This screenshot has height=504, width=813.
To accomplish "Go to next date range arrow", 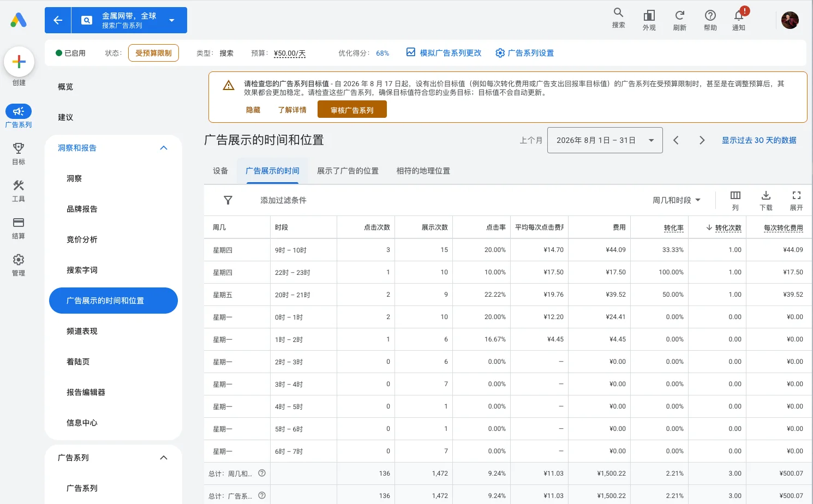I will [702, 140].
